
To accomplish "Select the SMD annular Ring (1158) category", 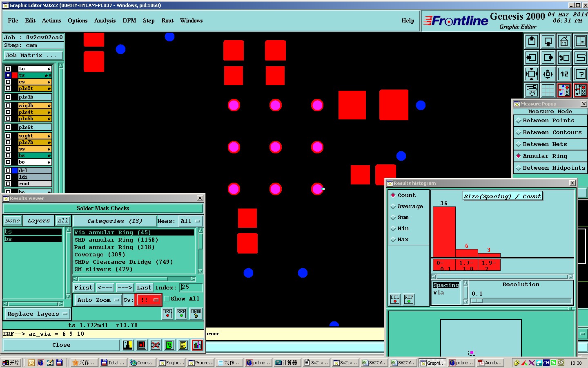I will coord(134,240).
